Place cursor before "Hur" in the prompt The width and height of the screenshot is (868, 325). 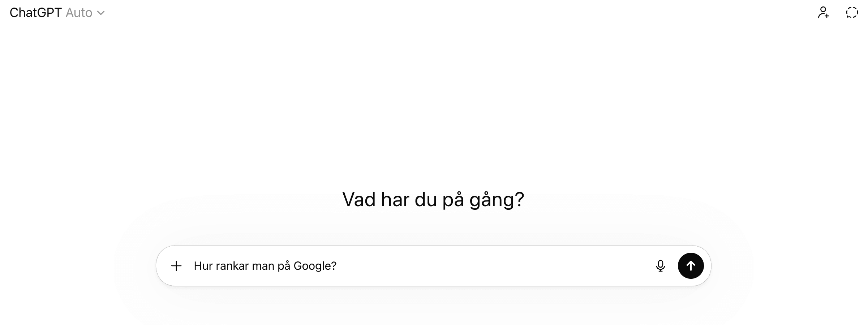pyautogui.click(x=194, y=266)
